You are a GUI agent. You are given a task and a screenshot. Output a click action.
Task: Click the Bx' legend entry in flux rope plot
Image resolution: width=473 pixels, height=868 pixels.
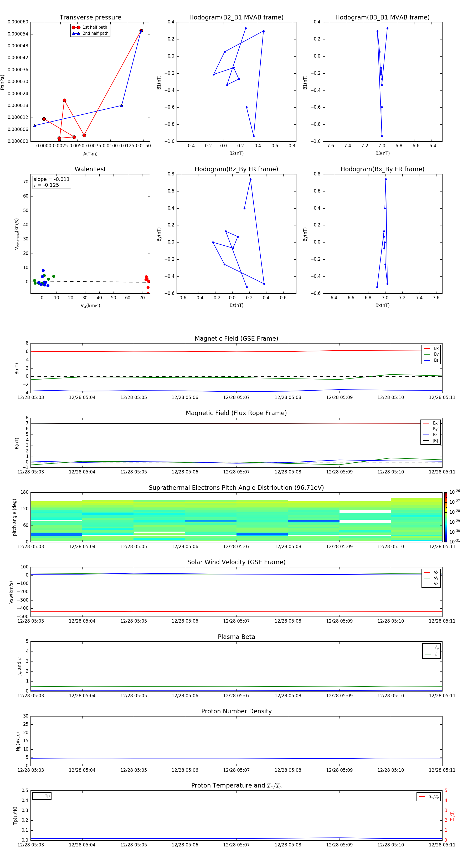click(431, 423)
